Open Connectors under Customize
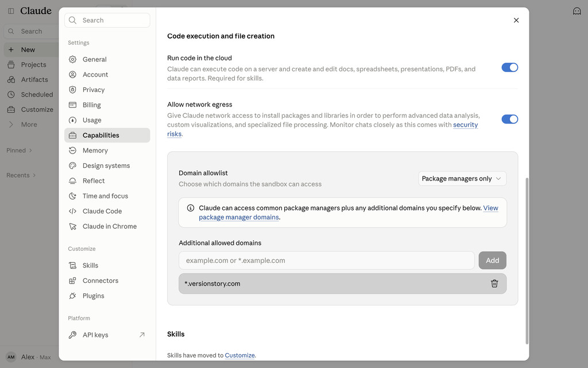Image resolution: width=588 pixels, height=368 pixels. (107, 281)
